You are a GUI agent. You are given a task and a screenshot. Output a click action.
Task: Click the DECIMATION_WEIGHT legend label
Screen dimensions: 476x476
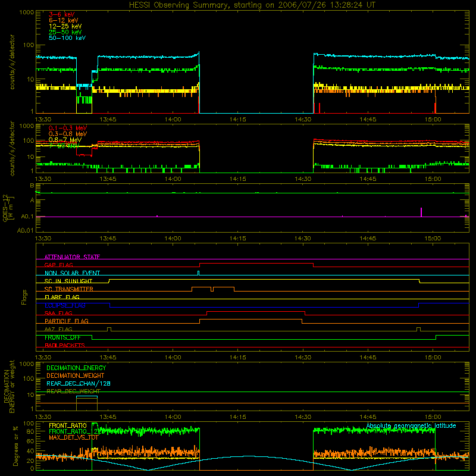click(76, 375)
